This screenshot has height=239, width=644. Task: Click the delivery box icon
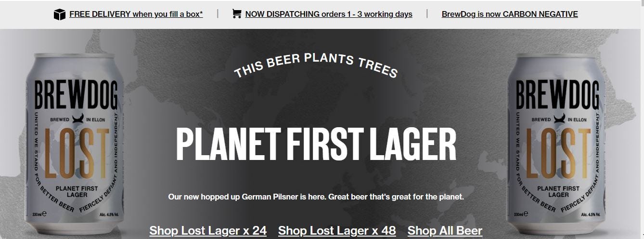[60, 14]
